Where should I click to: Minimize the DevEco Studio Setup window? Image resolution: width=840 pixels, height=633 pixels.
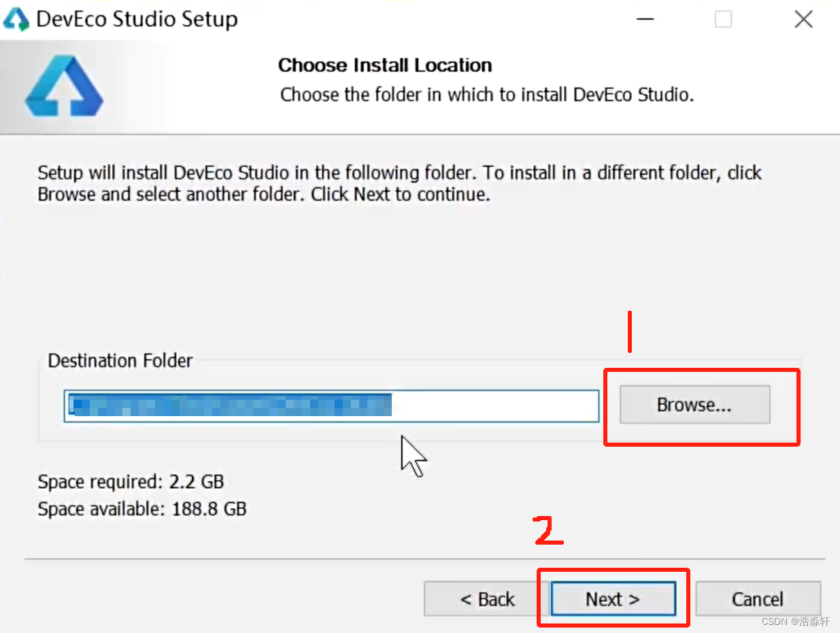pyautogui.click(x=645, y=19)
